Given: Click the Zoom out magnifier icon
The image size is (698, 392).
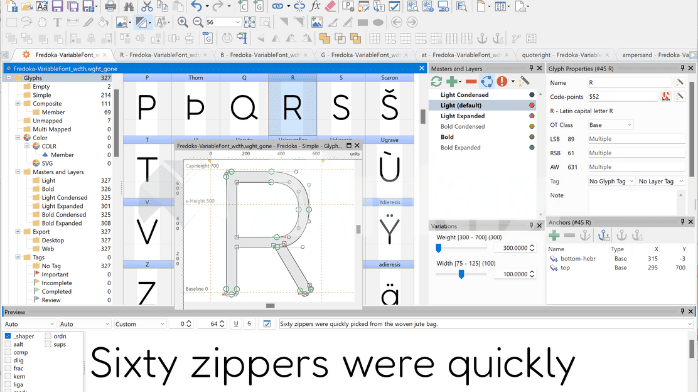Looking at the screenshot, I should tap(198, 22).
